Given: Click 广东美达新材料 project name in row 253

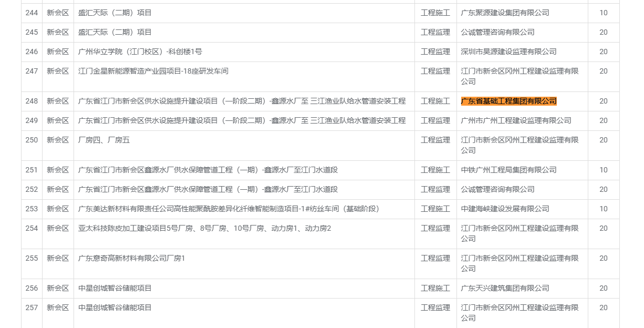Looking at the screenshot, I should 228,209.
